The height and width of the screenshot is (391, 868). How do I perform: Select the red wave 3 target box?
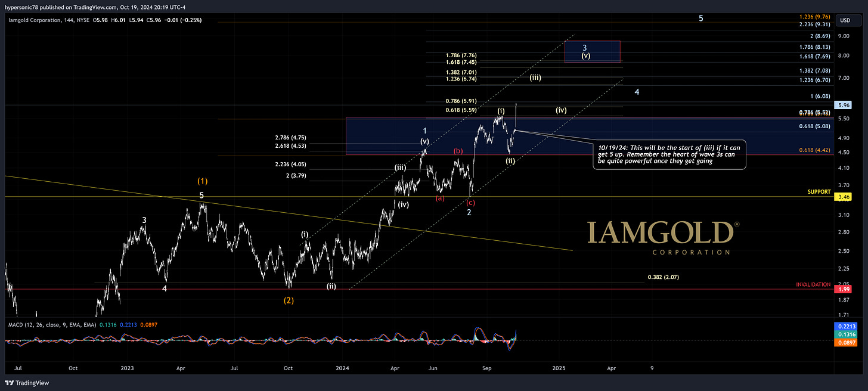pyautogui.click(x=592, y=52)
